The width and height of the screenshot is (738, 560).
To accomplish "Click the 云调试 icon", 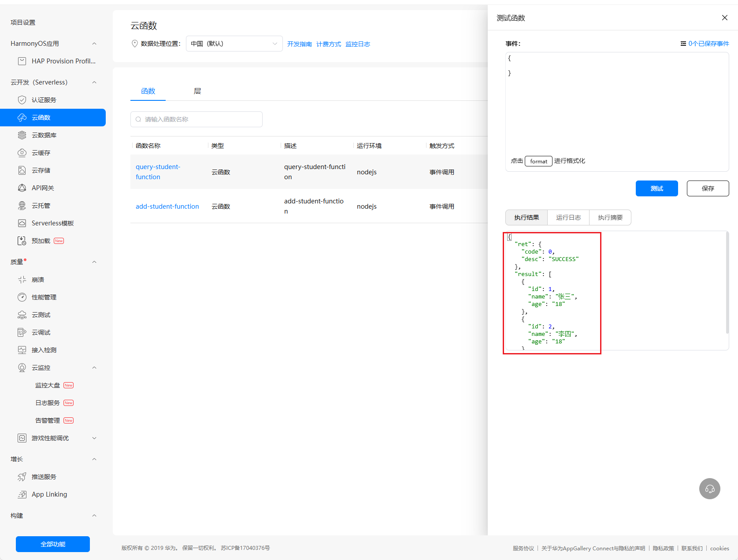I will coord(22,332).
